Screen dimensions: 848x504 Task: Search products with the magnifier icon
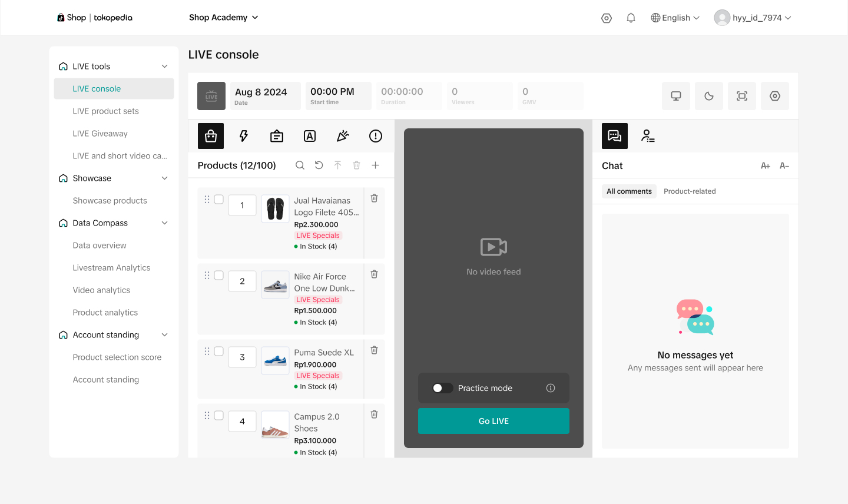click(300, 165)
